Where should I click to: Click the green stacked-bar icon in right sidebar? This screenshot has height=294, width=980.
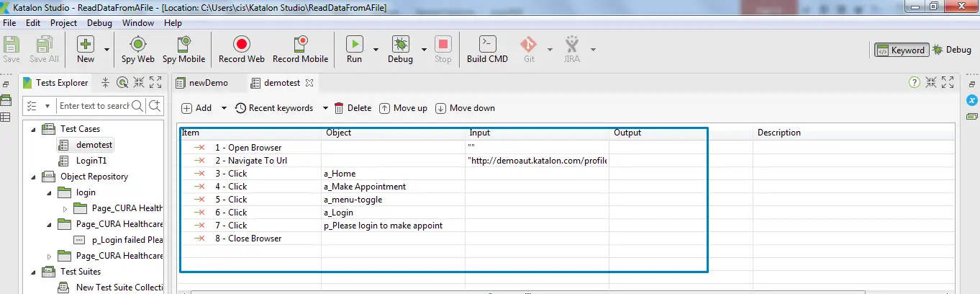(x=972, y=116)
